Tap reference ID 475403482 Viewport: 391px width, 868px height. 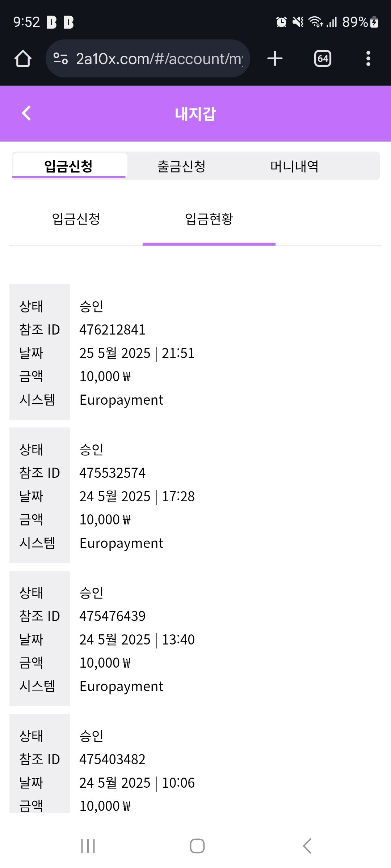tap(112, 759)
